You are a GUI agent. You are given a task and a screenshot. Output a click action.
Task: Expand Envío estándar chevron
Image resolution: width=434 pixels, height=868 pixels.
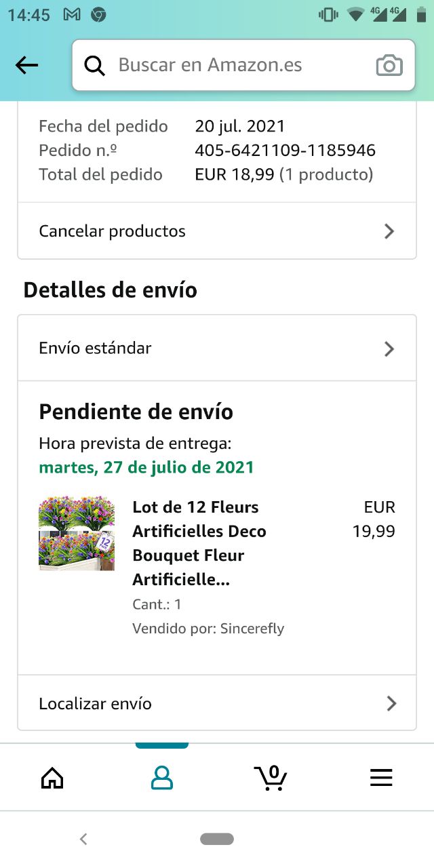[x=389, y=349]
